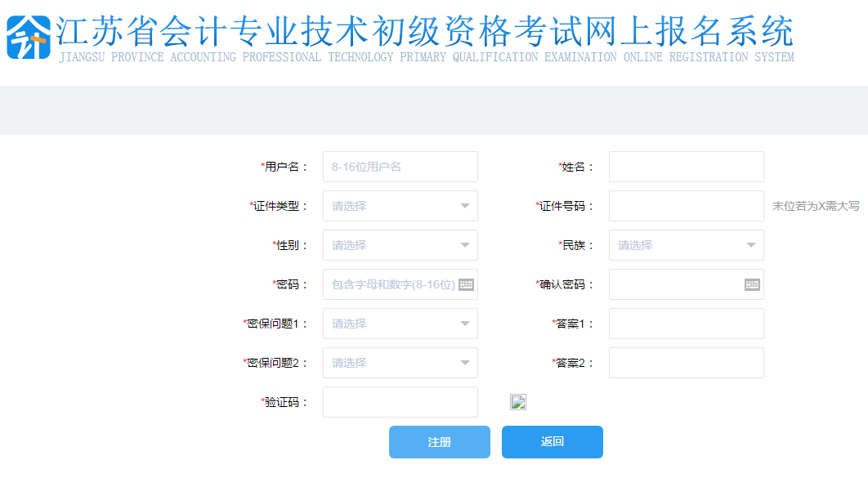The image size is (868, 478).
Task: Open the 密保问题2 dropdown
Action: 400,363
